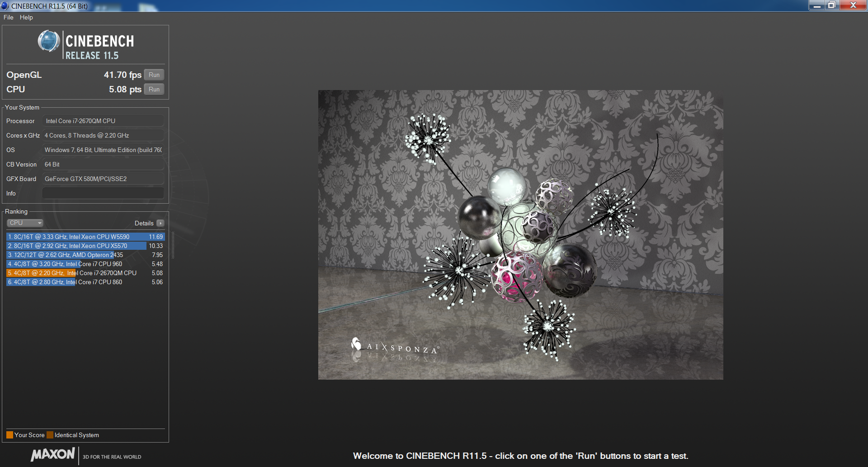Click the GFX Board field

(103, 179)
